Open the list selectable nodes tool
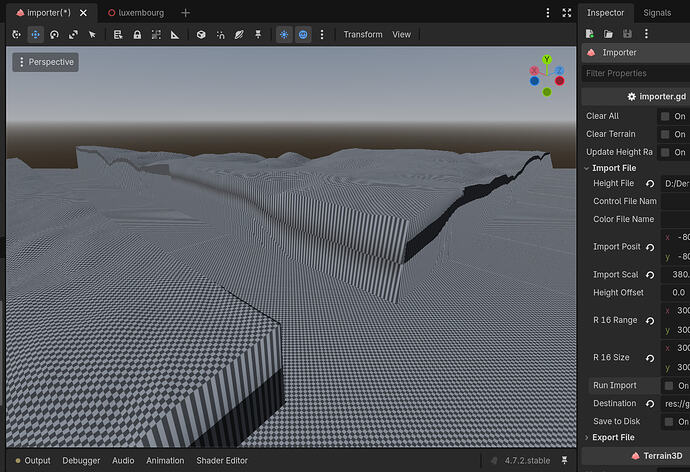Viewport: 690px width, 472px height. [117, 34]
